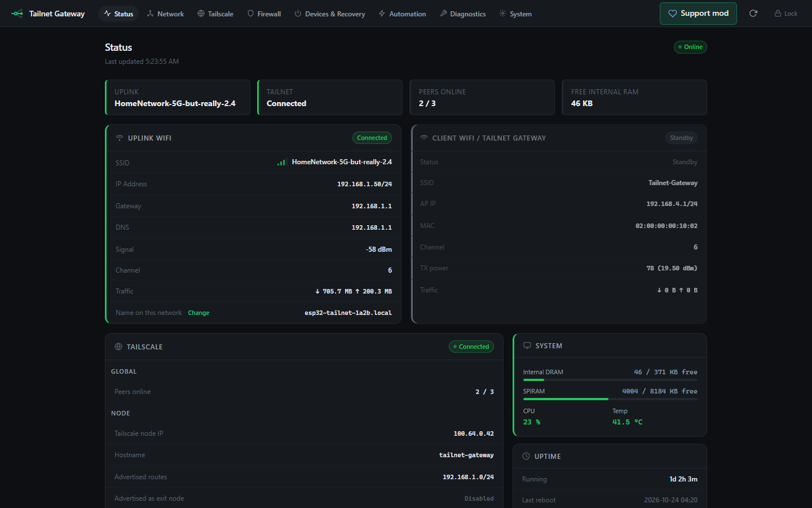
Task: Click the CPU 23 % value
Action: click(532, 422)
